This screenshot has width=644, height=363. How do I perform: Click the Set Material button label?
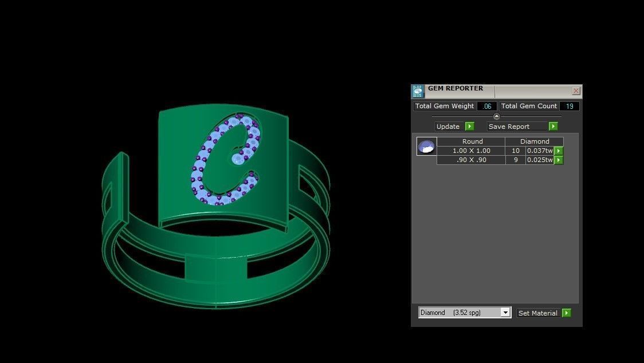coord(538,313)
